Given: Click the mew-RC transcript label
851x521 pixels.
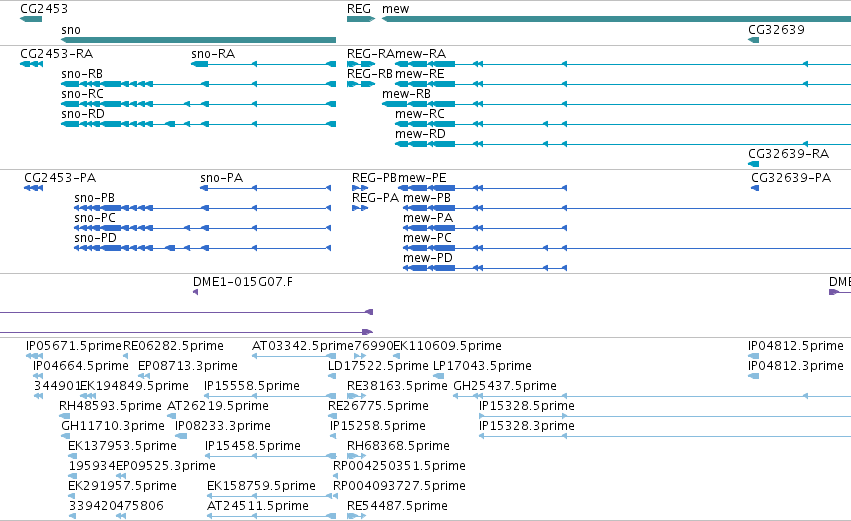Looking at the screenshot, I should 420,114.
